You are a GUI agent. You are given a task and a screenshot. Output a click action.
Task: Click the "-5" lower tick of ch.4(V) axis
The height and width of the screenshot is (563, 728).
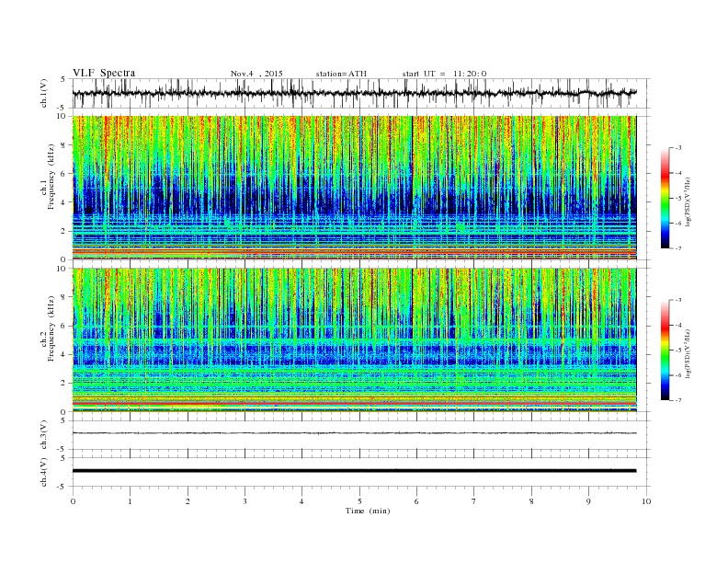(63, 487)
